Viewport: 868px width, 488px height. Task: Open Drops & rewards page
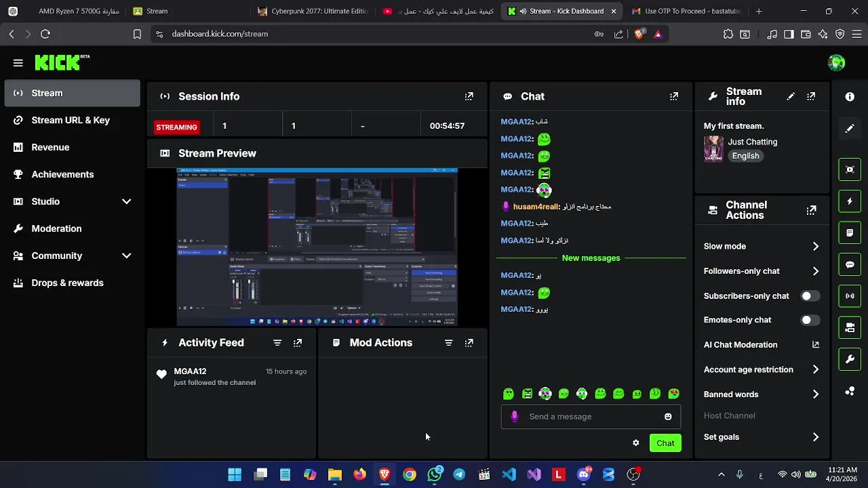[x=72, y=283]
